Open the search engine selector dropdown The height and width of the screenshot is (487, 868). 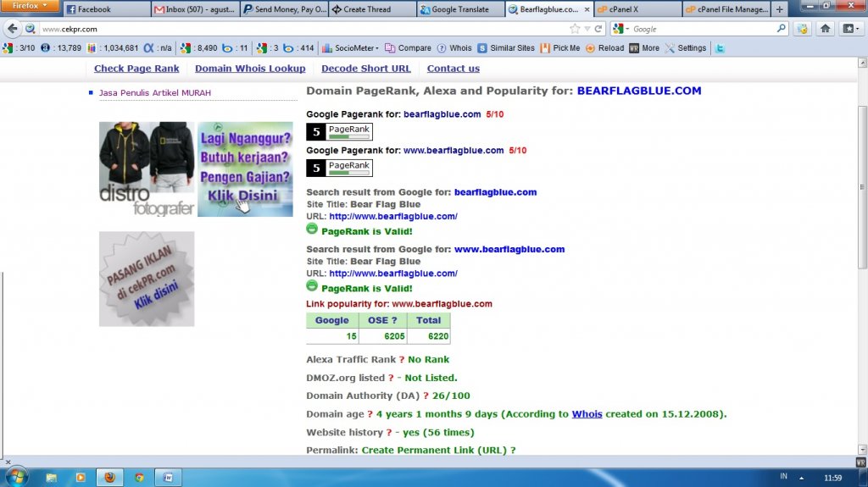pos(621,29)
